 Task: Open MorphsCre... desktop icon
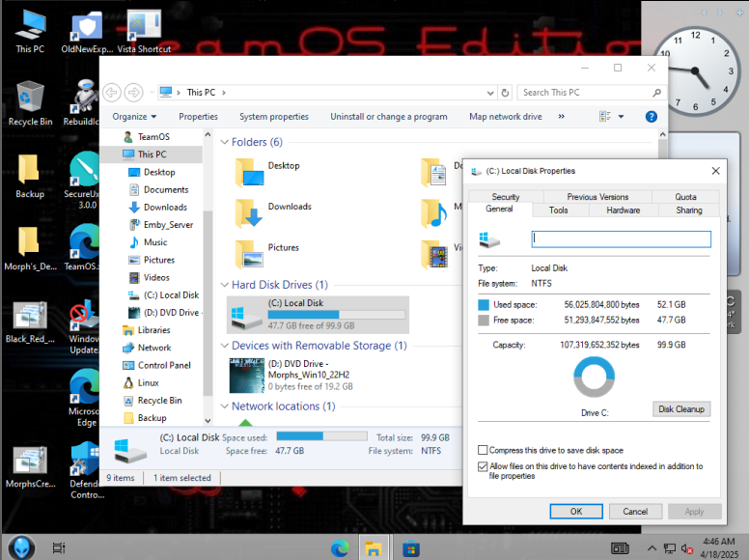point(30,466)
